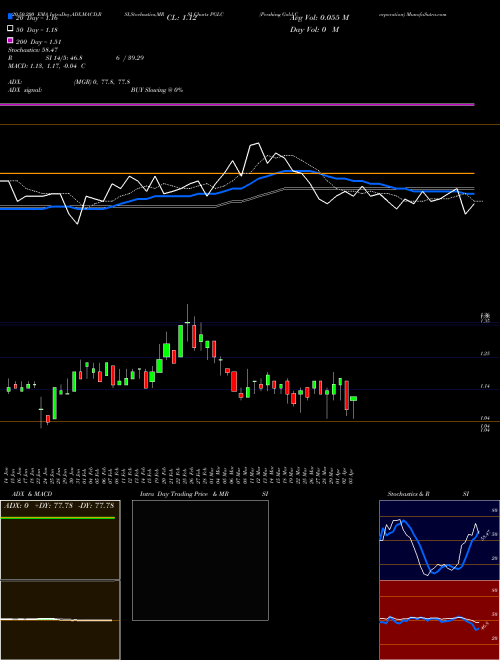The height and width of the screenshot is (660, 500).
Task: Click the magenta 200 Day EMA legend swatch
Action: point(10,40)
